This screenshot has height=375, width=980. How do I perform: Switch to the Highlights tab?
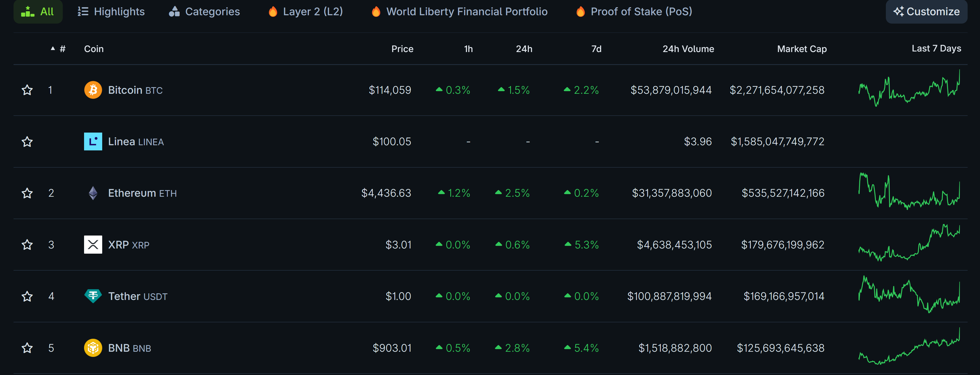(x=111, y=12)
